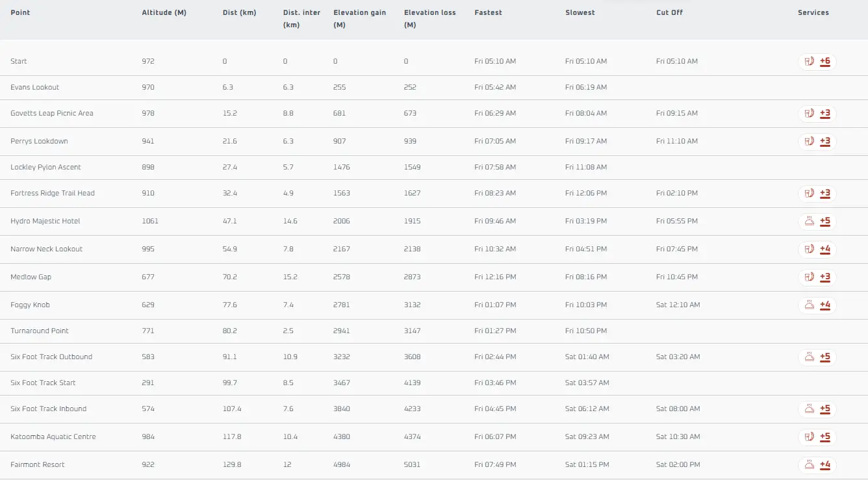Image resolution: width=868 pixels, height=480 pixels.
Task: Select the Katoomba Aquatic Centre point name
Action: point(53,436)
